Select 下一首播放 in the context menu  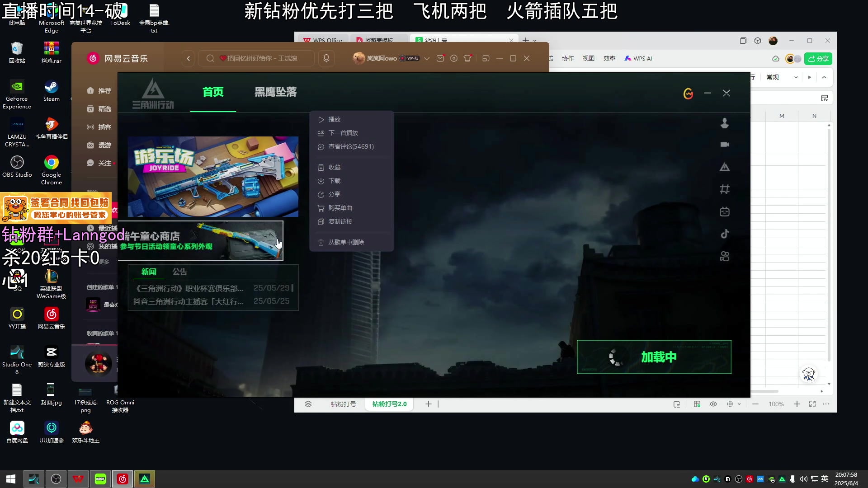(351, 133)
